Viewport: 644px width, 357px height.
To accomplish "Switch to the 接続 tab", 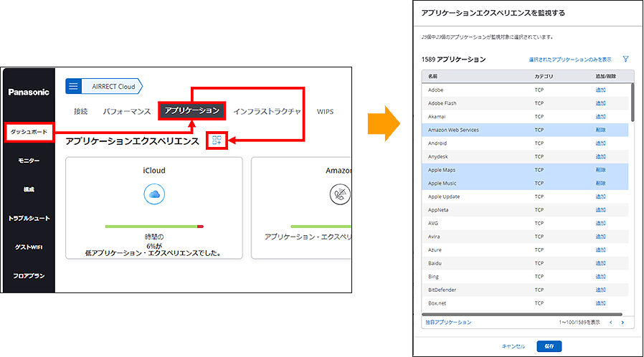I will [81, 111].
